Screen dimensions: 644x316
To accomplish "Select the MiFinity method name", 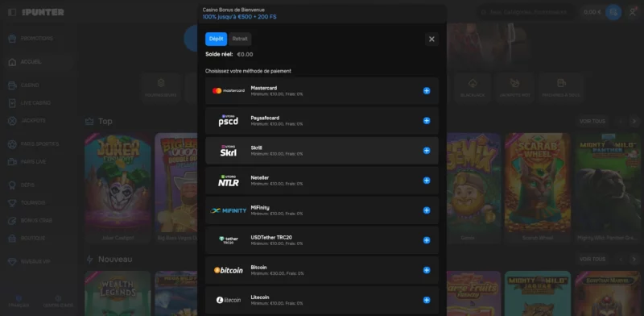I will point(260,208).
